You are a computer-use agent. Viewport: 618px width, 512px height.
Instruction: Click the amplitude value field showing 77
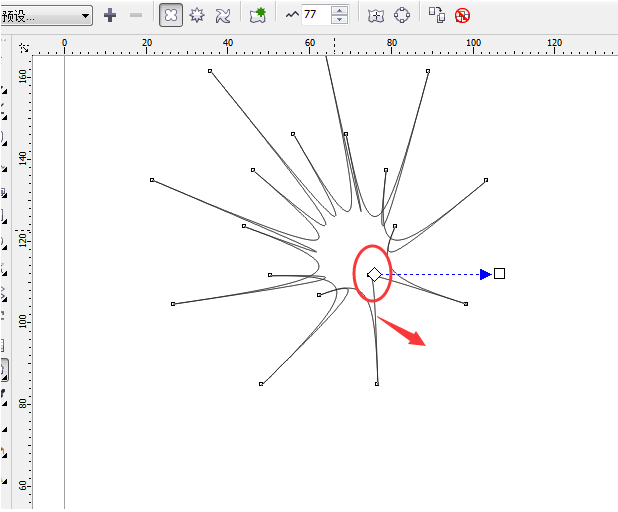pos(316,15)
